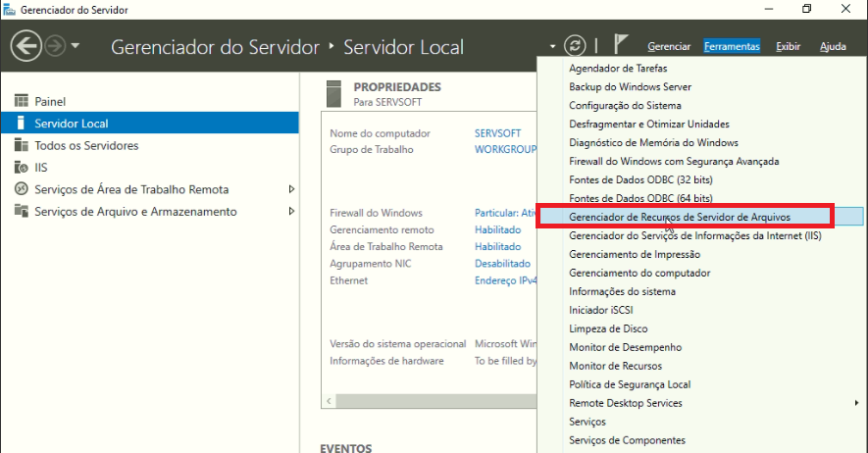868x453 pixels.
Task: Click the Painel dashboard icon
Action: (21, 102)
